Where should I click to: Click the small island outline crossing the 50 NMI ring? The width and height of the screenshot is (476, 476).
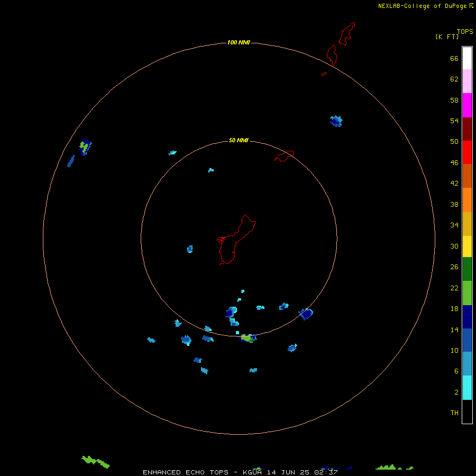284,155
